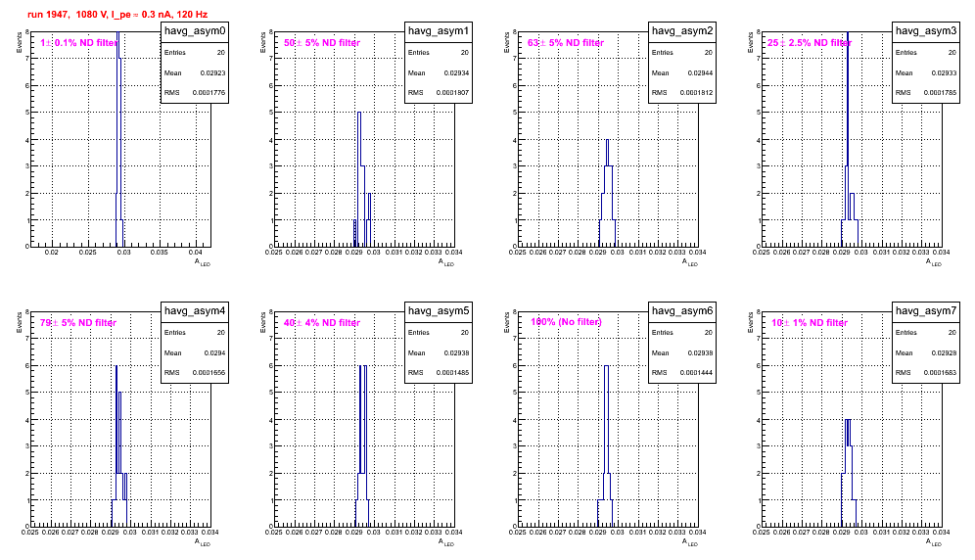
Task: Select the havg_asym2 stats box title
Action: 682,31
